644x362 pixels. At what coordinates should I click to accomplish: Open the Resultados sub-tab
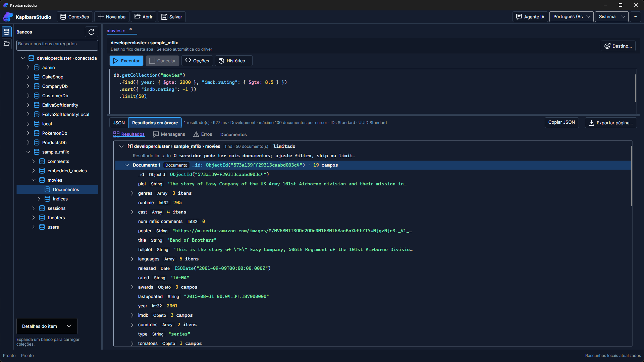129,134
